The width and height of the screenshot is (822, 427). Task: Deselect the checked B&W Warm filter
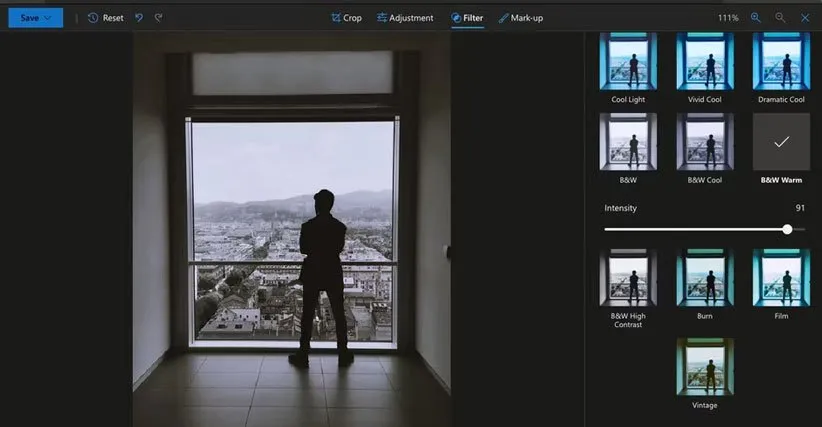click(781, 141)
